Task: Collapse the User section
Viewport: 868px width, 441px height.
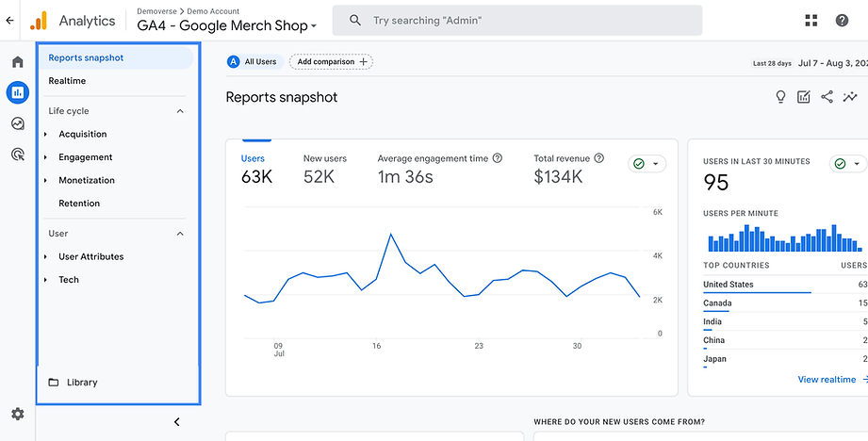Action: 179,234
